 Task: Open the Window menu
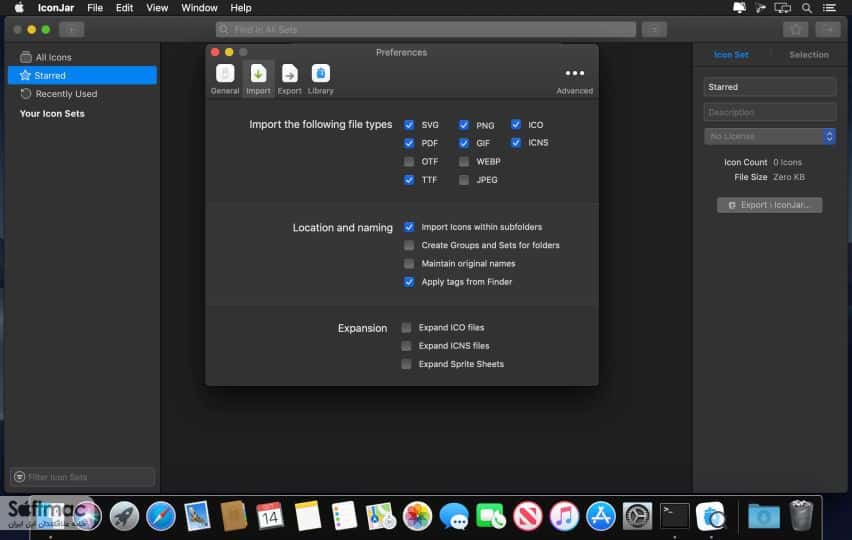[x=199, y=8]
